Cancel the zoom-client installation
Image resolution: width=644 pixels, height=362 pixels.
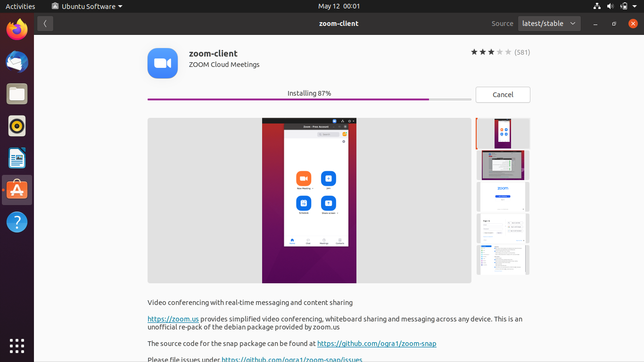click(503, 95)
